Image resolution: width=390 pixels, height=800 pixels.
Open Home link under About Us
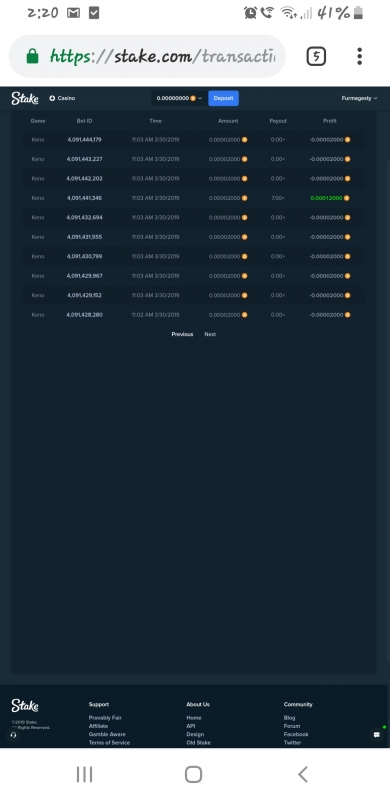(194, 718)
